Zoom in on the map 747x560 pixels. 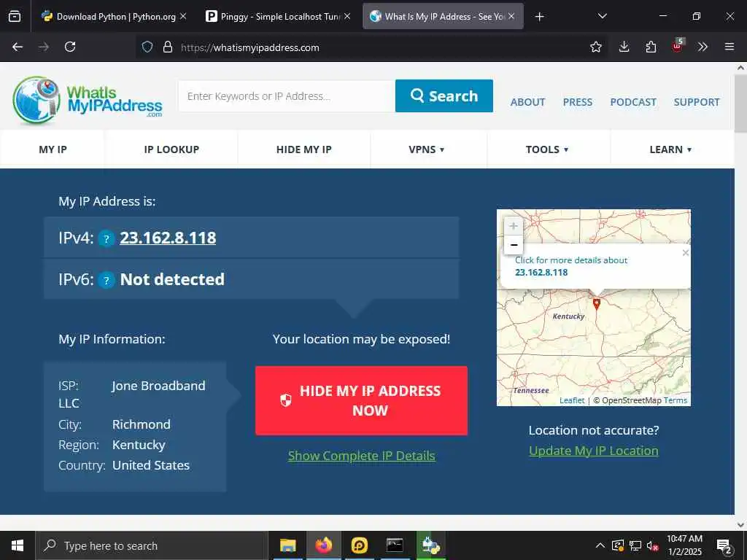[513, 226]
